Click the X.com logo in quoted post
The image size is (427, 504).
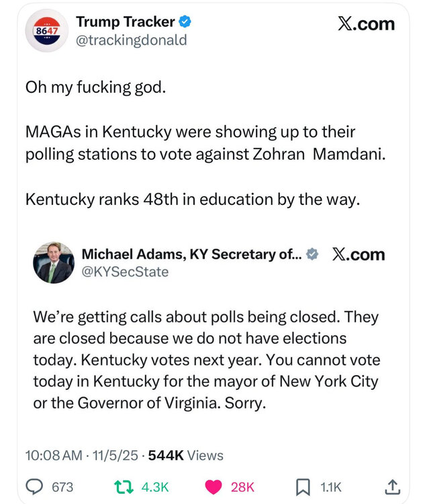coord(359,255)
